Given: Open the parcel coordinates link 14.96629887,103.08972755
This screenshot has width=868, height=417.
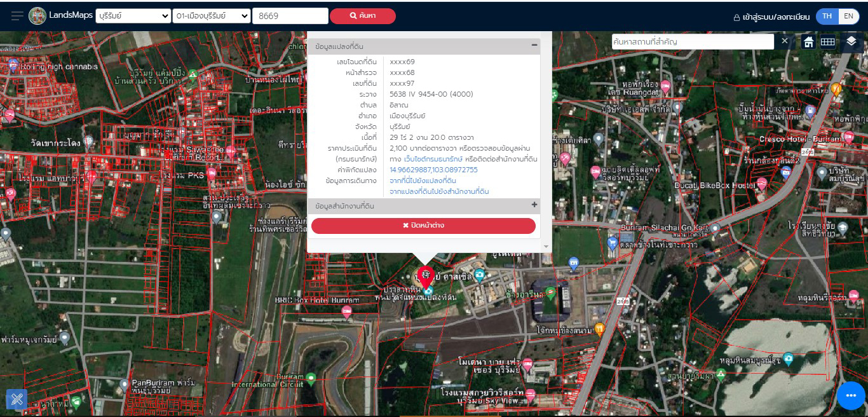Looking at the screenshot, I should click(x=433, y=170).
